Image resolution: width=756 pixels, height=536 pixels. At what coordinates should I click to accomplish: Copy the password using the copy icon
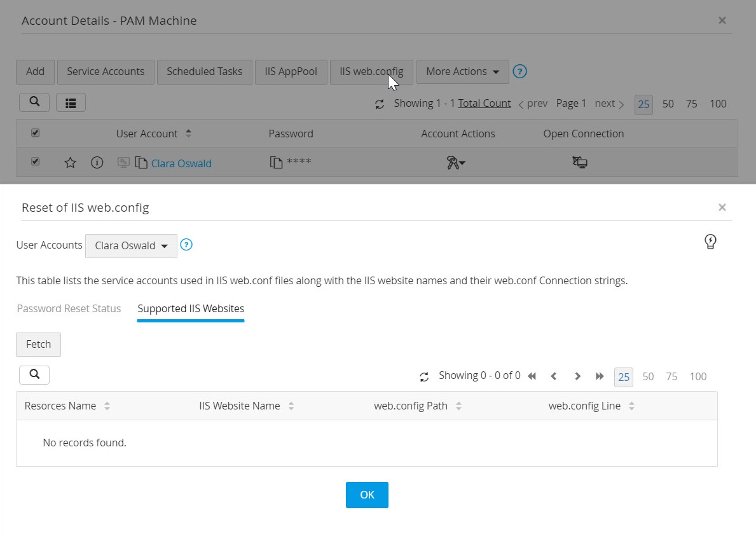[276, 163]
